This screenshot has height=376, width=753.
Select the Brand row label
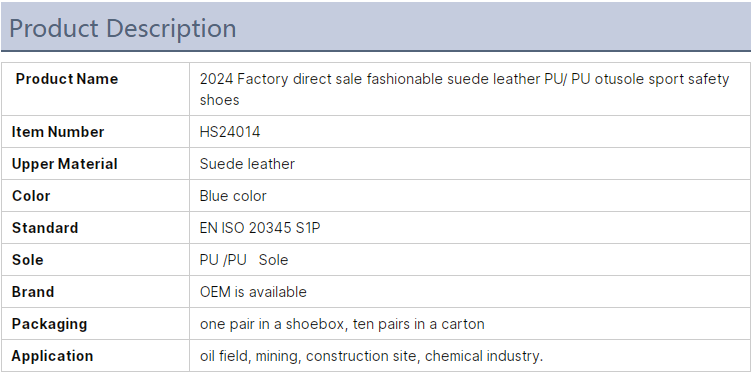pyautogui.click(x=33, y=292)
